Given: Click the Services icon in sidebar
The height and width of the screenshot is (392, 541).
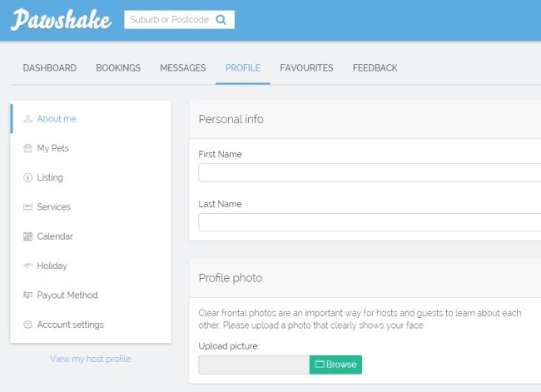Looking at the screenshot, I should tap(27, 207).
